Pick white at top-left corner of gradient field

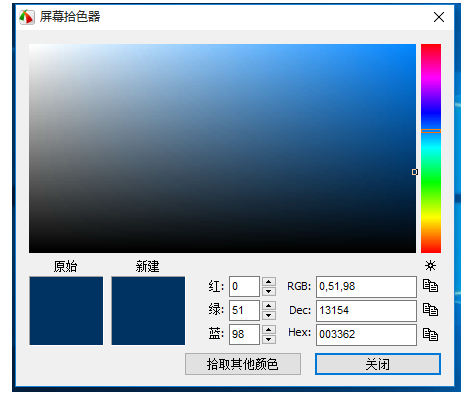[x=30, y=45]
